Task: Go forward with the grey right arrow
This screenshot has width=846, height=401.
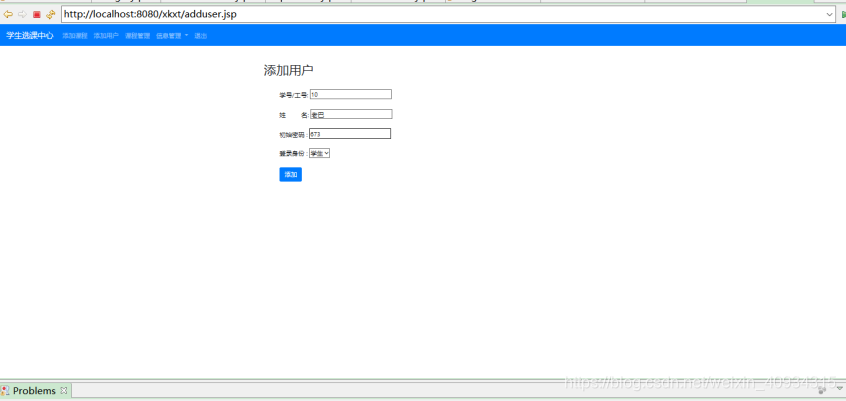Action: click(22, 15)
